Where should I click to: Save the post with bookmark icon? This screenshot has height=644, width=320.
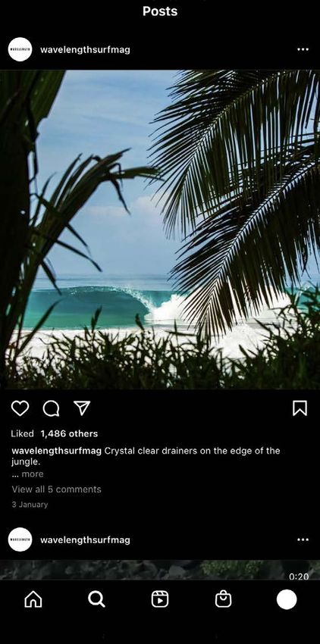pyautogui.click(x=300, y=408)
